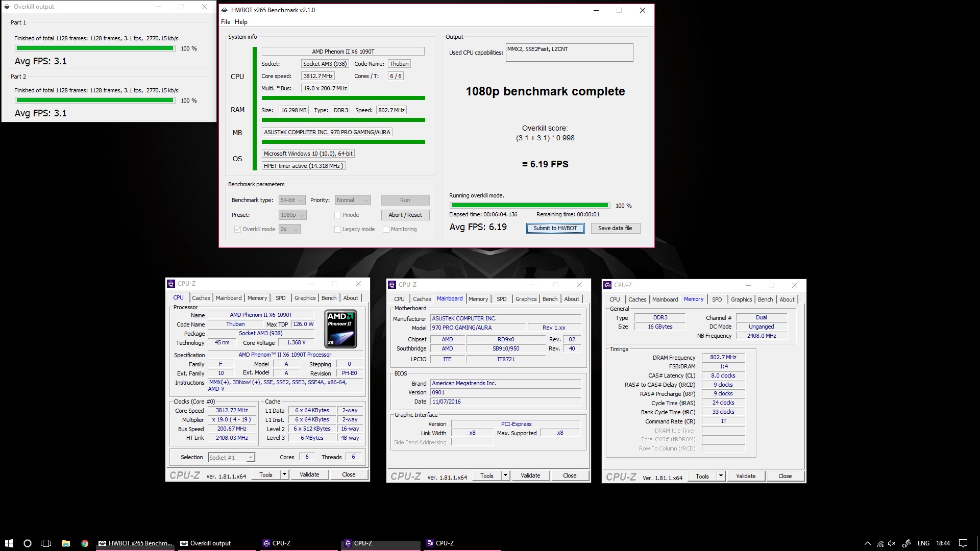980x551 pixels.
Task: Click the CAS# Latency 8.0 clocks value
Action: 723,375
